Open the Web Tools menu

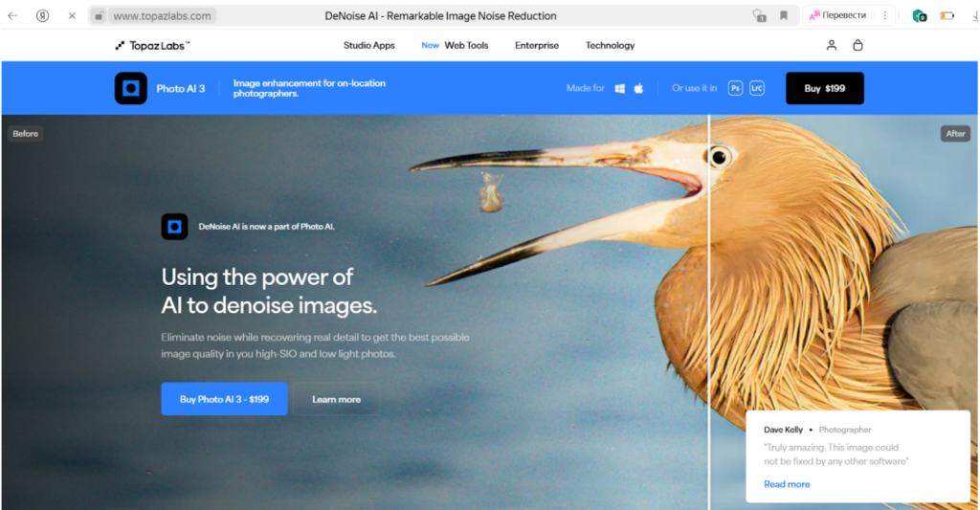pyautogui.click(x=466, y=45)
